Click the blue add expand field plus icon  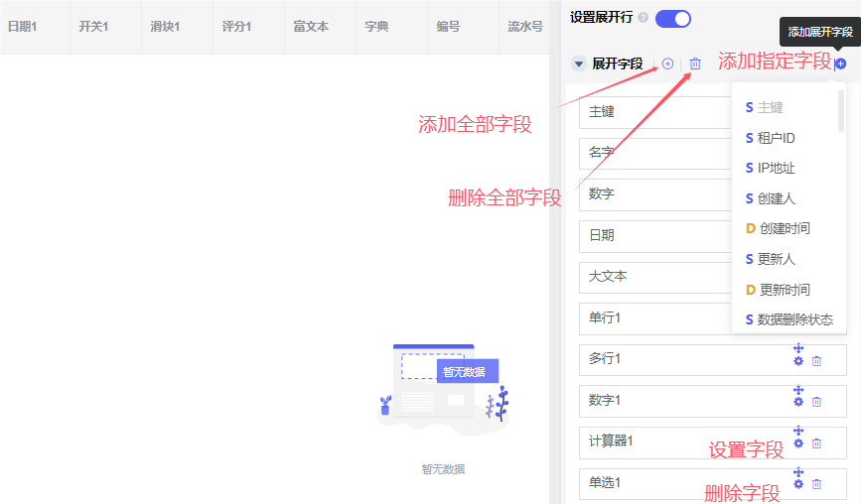click(841, 63)
